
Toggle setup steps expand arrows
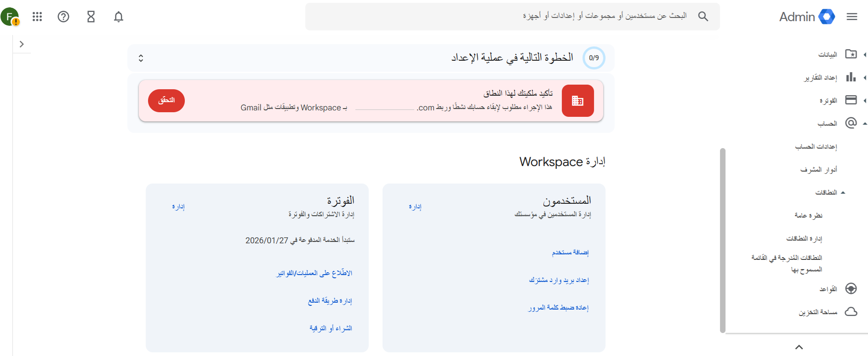point(141,58)
